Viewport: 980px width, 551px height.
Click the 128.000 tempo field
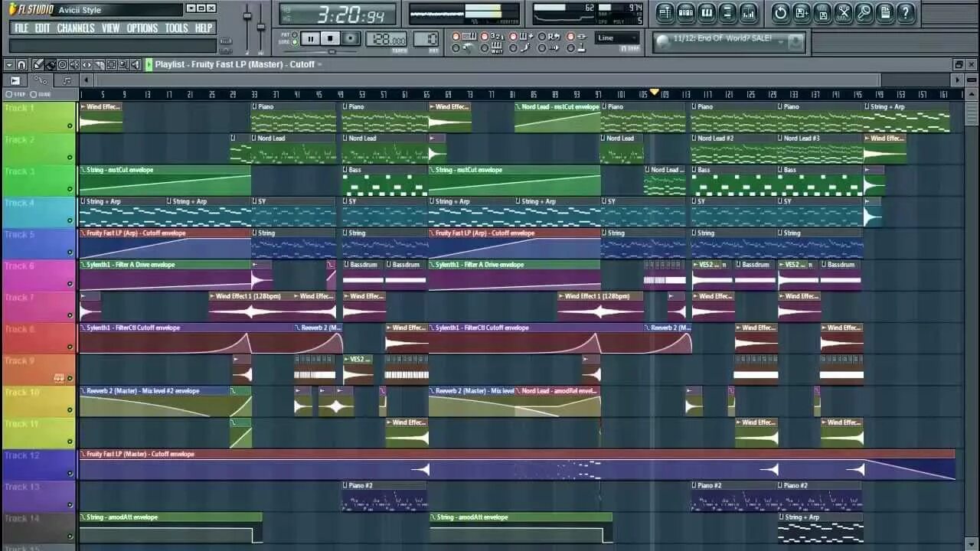(x=387, y=39)
